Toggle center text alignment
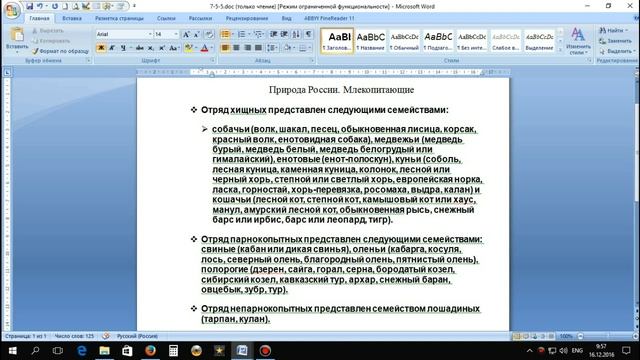Viewport: 640px width, 360px height. pos(236,48)
